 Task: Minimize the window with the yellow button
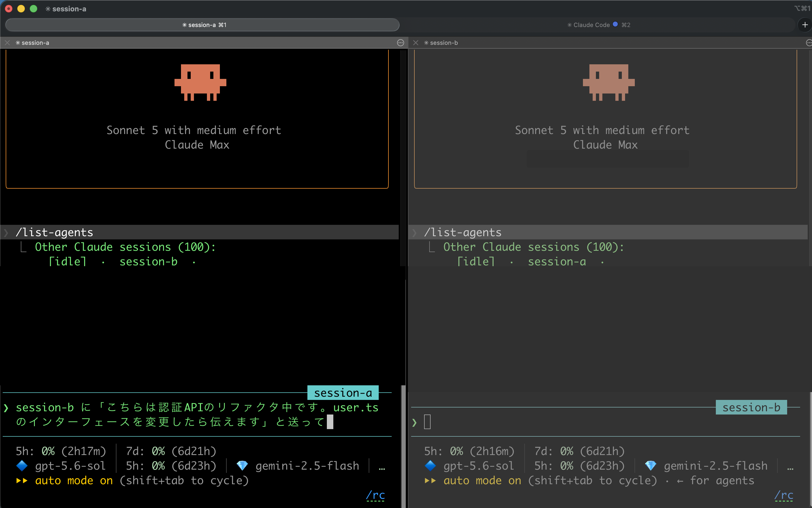(21, 9)
